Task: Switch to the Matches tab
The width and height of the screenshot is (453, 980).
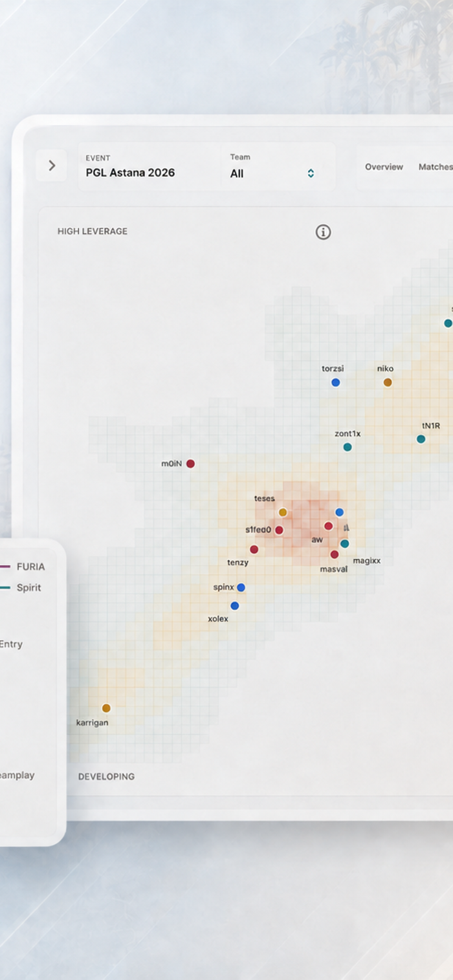Action: [436, 167]
